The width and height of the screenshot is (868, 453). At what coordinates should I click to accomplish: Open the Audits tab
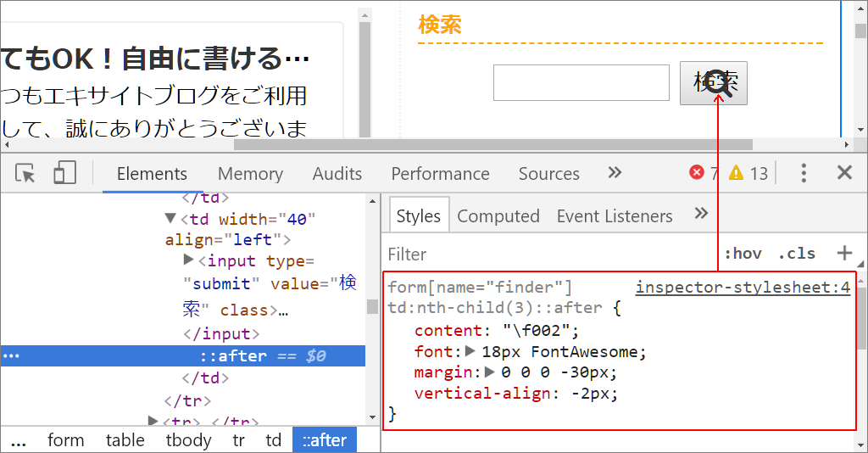click(x=337, y=174)
